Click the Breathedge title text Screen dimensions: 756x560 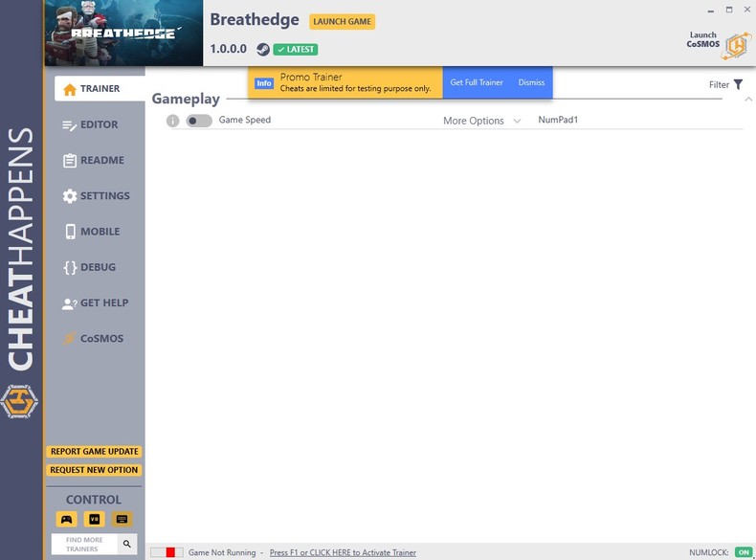(x=255, y=20)
